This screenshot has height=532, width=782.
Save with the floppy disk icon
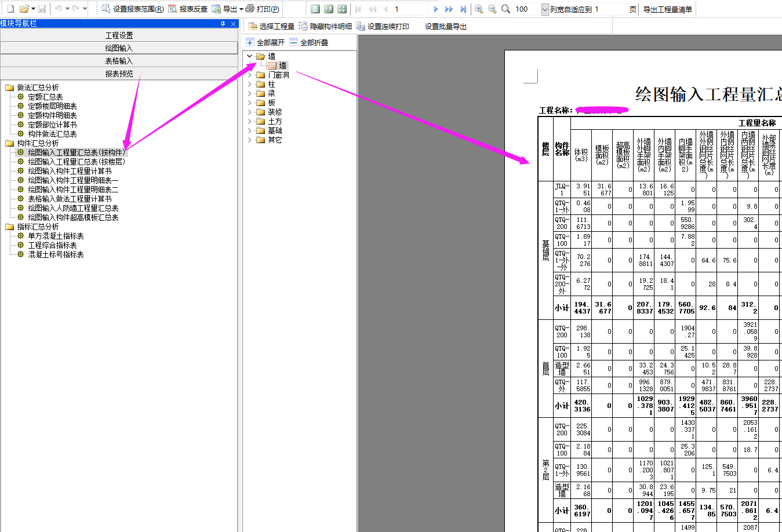coord(42,9)
